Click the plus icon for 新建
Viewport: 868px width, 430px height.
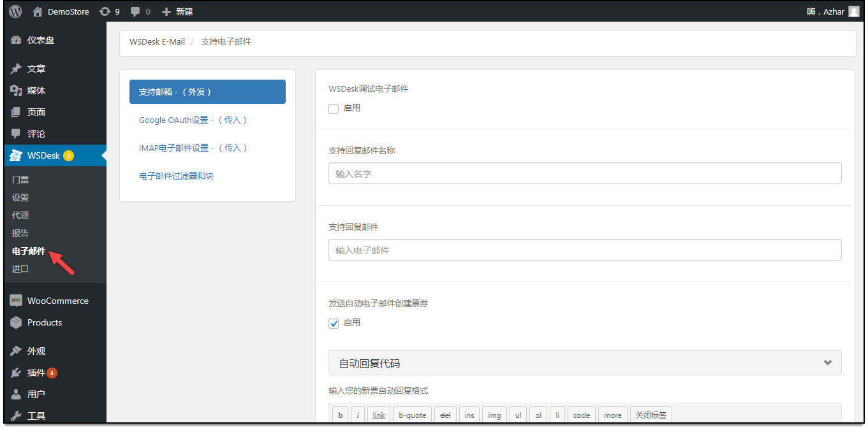pyautogui.click(x=166, y=11)
